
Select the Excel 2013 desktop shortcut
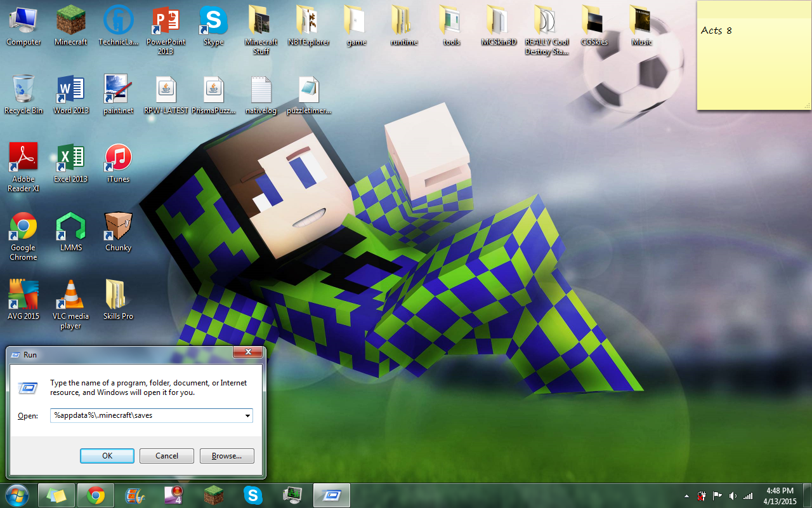pos(71,163)
